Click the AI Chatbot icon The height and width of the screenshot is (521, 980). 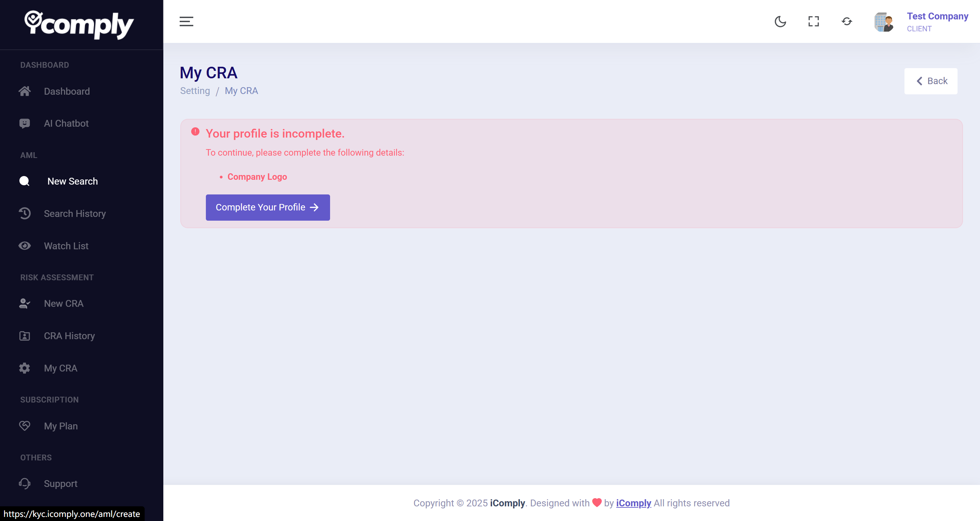[25, 123]
